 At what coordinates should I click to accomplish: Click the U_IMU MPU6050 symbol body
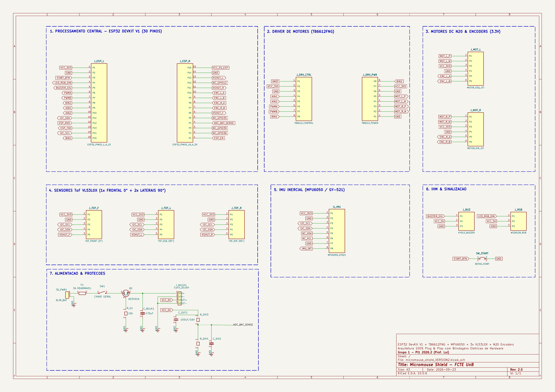click(x=337, y=231)
